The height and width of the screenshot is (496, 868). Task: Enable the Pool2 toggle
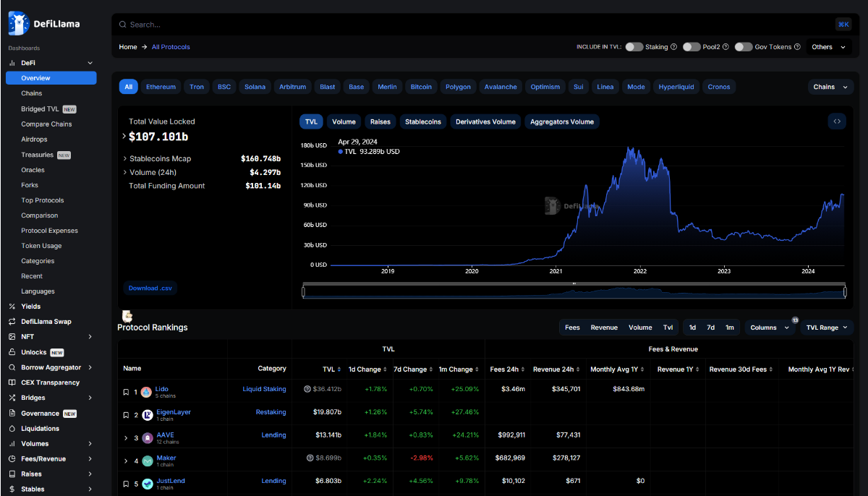[x=691, y=46]
